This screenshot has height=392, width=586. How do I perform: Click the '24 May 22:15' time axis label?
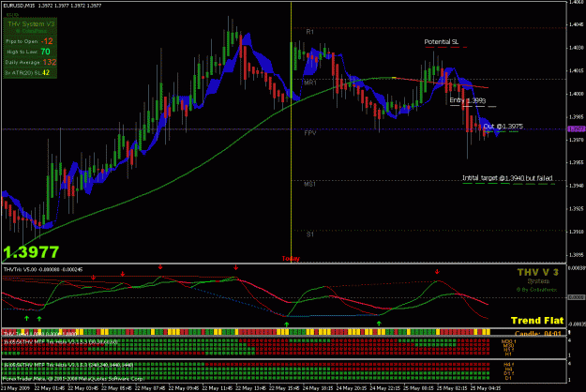(385, 388)
